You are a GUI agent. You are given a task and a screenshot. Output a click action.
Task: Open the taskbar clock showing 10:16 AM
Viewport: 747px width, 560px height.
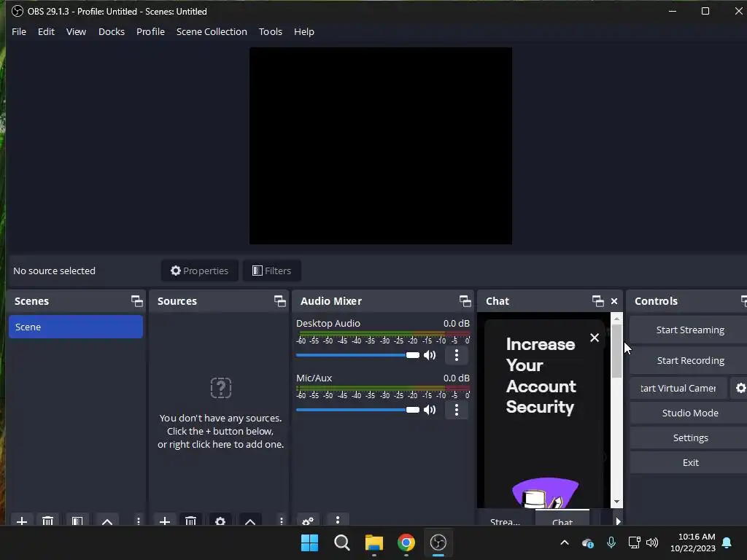click(693, 542)
